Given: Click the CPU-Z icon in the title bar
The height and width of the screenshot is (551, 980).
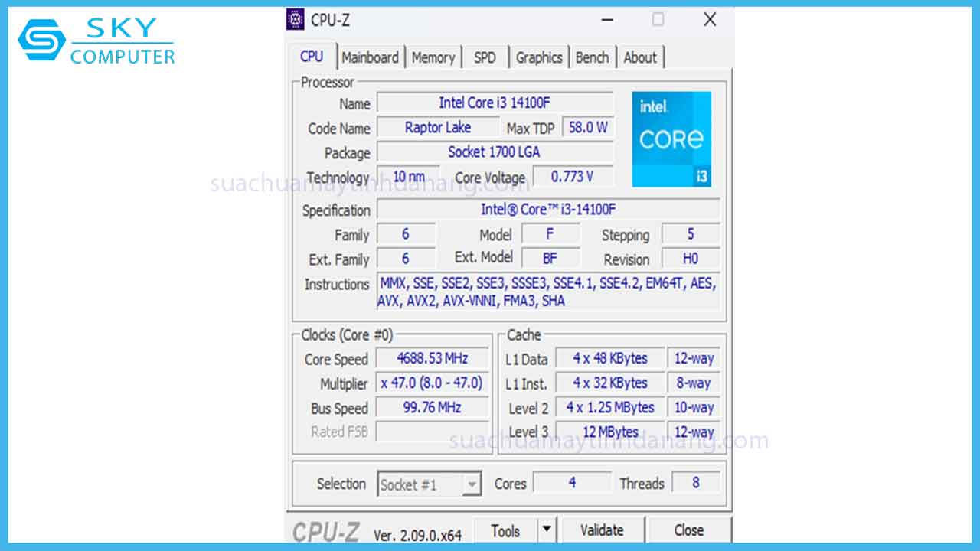Looking at the screenshot, I should 294,18.
